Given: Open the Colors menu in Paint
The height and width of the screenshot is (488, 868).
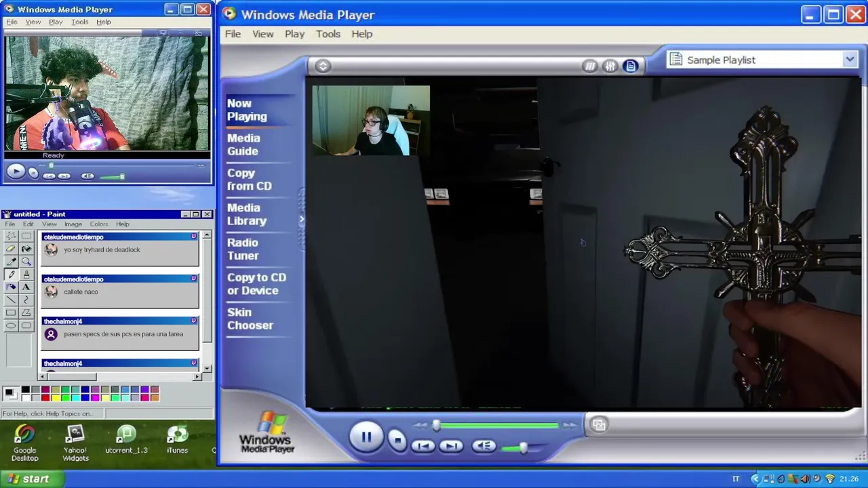Looking at the screenshot, I should coord(99,224).
